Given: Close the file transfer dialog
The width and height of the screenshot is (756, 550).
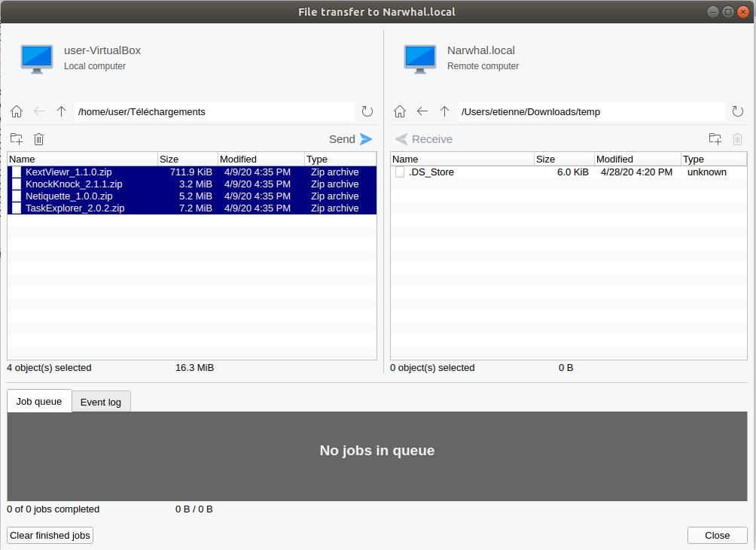Looking at the screenshot, I should pyautogui.click(x=717, y=535).
